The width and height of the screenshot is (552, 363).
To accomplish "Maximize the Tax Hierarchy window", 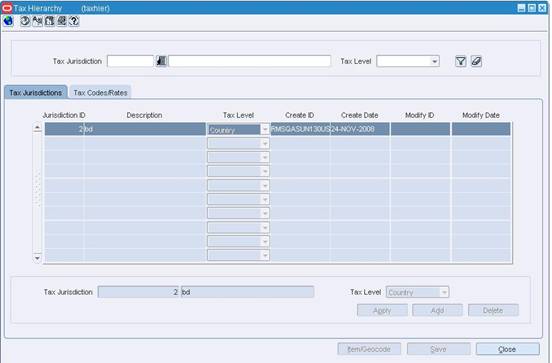I will pyautogui.click(x=532, y=8).
